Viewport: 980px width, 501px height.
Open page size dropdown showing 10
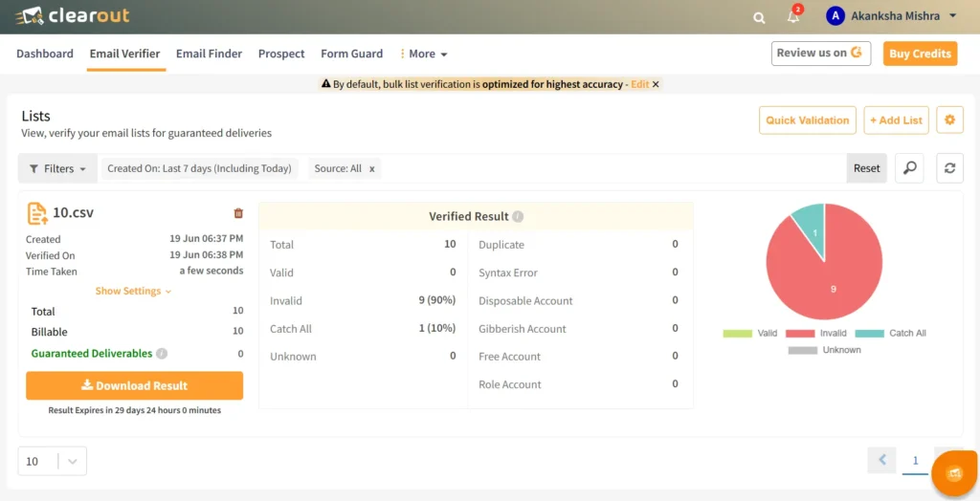[x=53, y=461]
